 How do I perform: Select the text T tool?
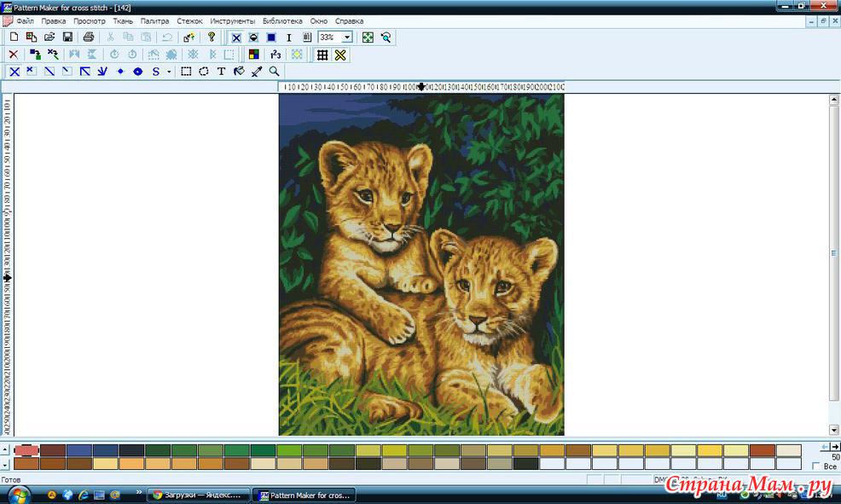221,72
